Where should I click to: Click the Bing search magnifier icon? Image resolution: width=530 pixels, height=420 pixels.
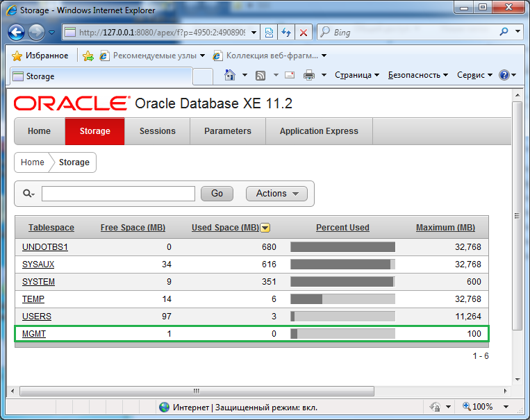click(504, 32)
